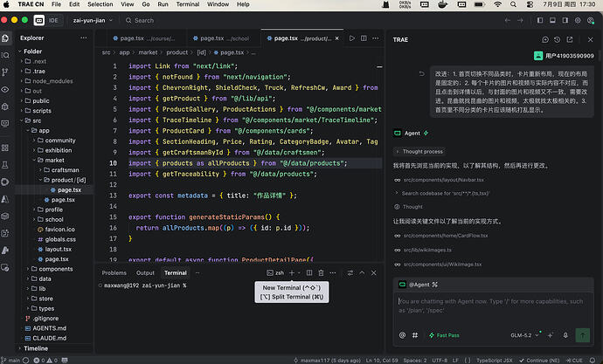Open the Source Control sidebar icon
Screen dimensions: 603x364
pos(5,72)
